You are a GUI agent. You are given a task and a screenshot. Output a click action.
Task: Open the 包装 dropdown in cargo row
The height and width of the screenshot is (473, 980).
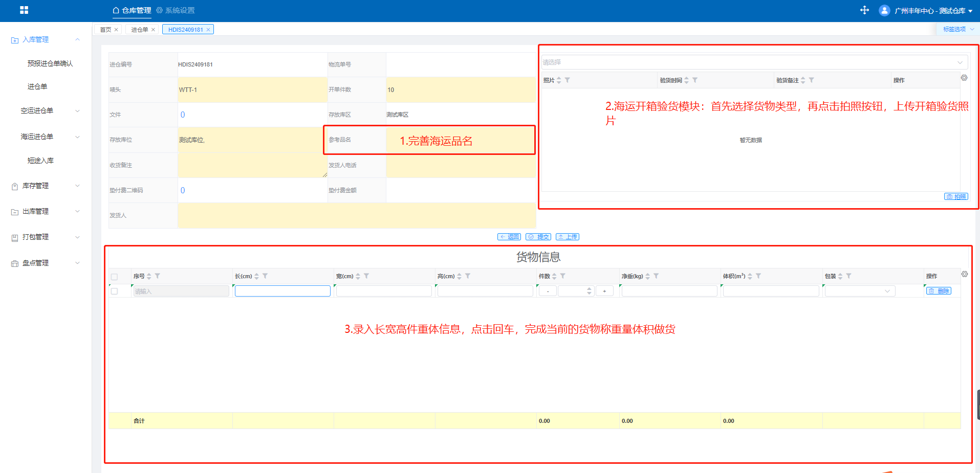859,291
